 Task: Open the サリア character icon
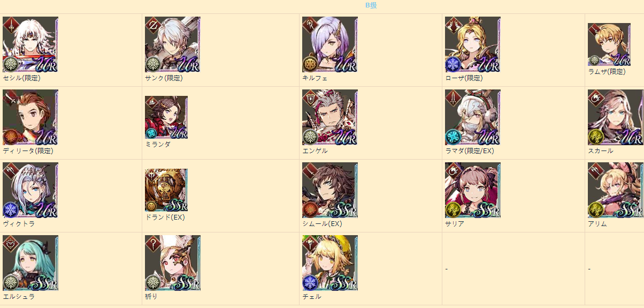pos(473,190)
